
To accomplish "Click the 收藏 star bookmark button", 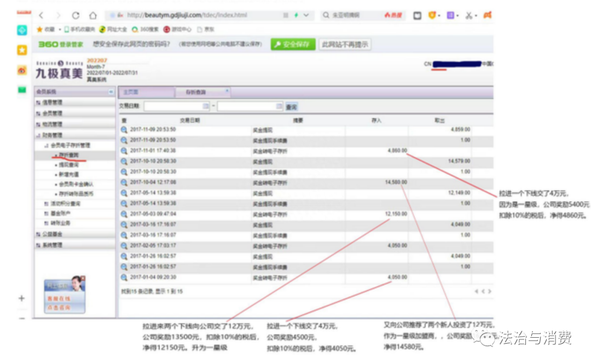I will 45,30.
